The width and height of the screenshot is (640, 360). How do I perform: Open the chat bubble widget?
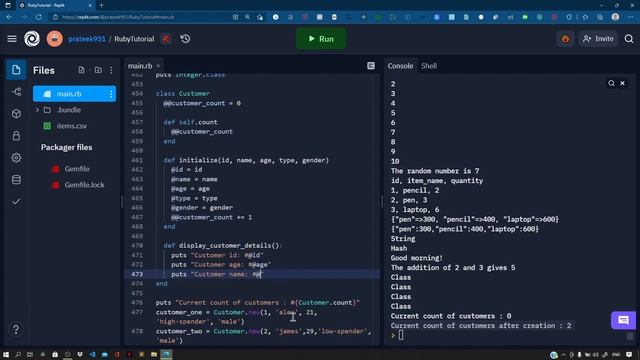click(x=623, y=320)
